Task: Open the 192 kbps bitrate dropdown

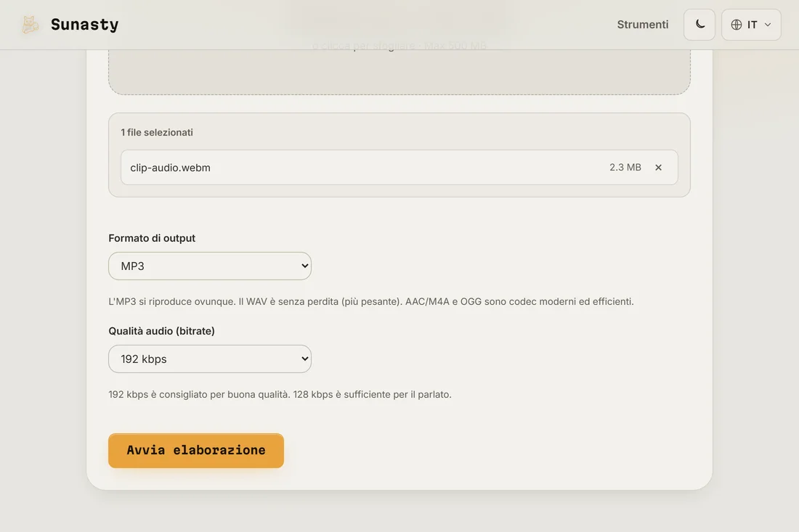Action: pos(210,359)
